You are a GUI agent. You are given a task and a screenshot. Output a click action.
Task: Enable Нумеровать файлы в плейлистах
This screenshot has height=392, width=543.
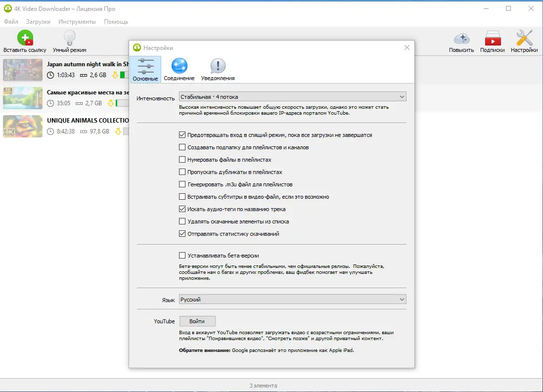coord(182,159)
